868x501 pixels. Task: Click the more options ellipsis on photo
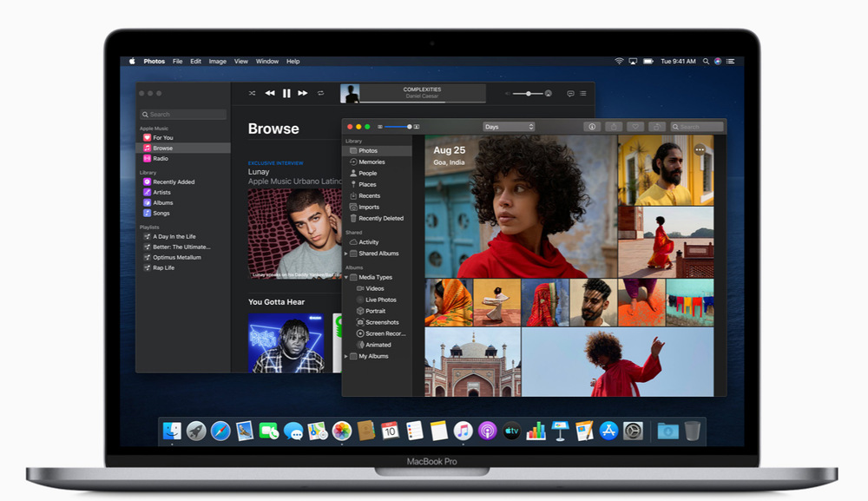[700, 149]
